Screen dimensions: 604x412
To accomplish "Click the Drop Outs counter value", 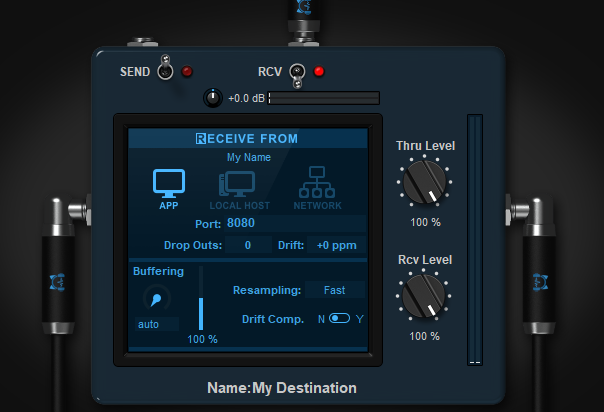I will (248, 245).
